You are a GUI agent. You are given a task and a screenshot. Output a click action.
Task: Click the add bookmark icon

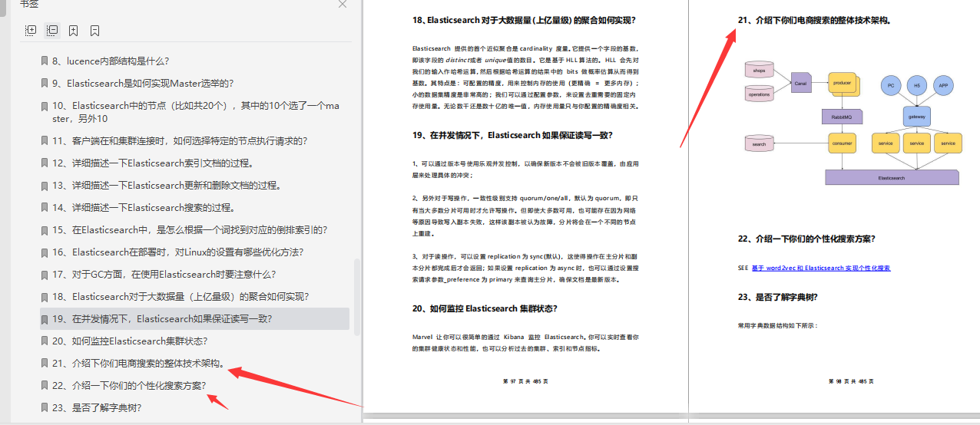[73, 31]
